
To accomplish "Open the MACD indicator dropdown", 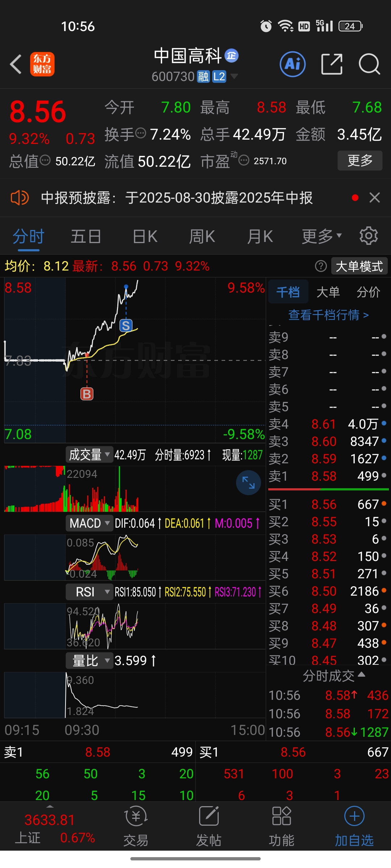I will 89,523.
